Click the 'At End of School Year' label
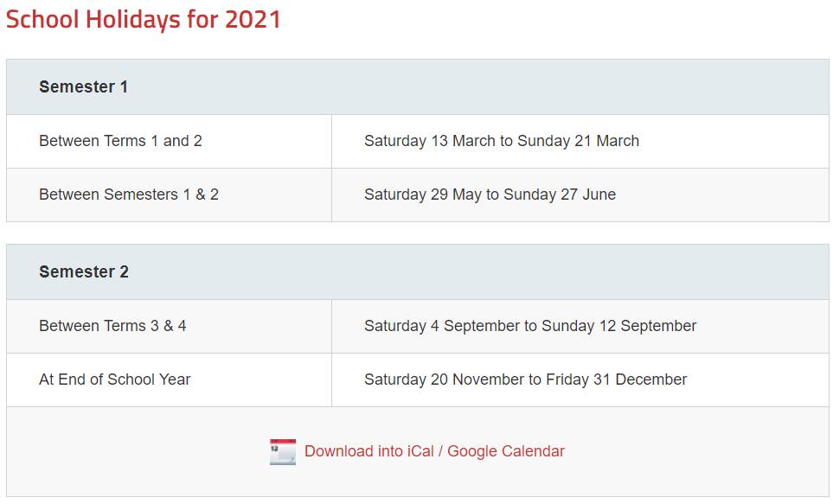 [x=115, y=380]
